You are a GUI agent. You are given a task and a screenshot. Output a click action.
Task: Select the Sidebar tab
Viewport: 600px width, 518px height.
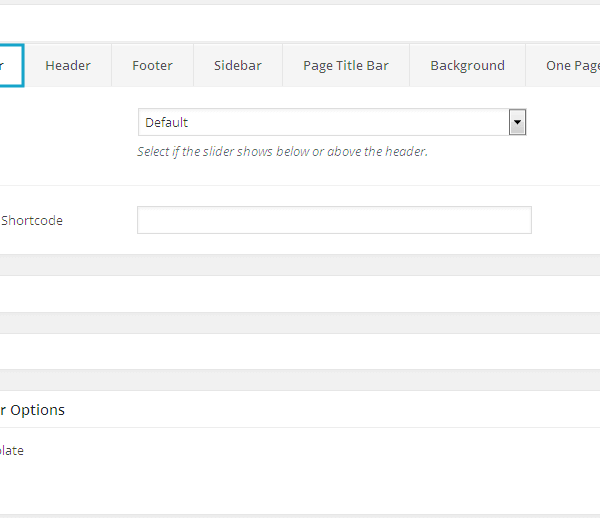coord(237,66)
